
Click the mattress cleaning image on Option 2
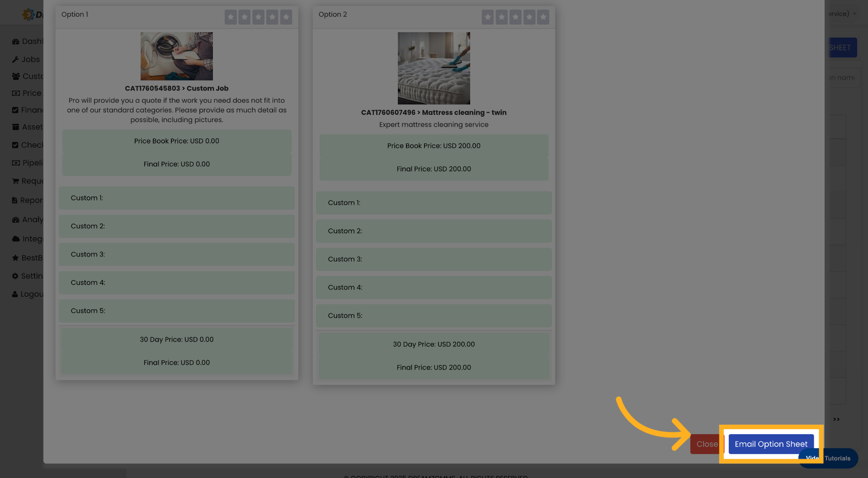pos(433,68)
